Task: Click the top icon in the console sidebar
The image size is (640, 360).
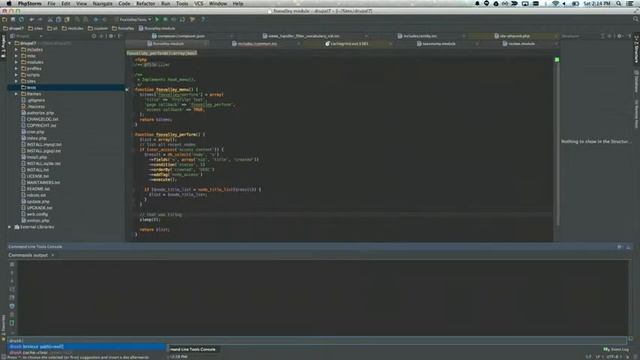Action: 12,264
